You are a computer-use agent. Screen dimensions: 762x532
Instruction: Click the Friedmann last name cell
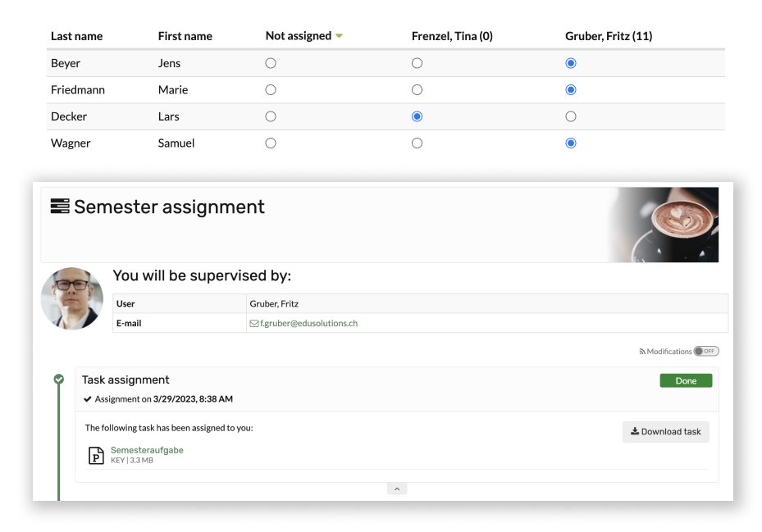click(78, 90)
